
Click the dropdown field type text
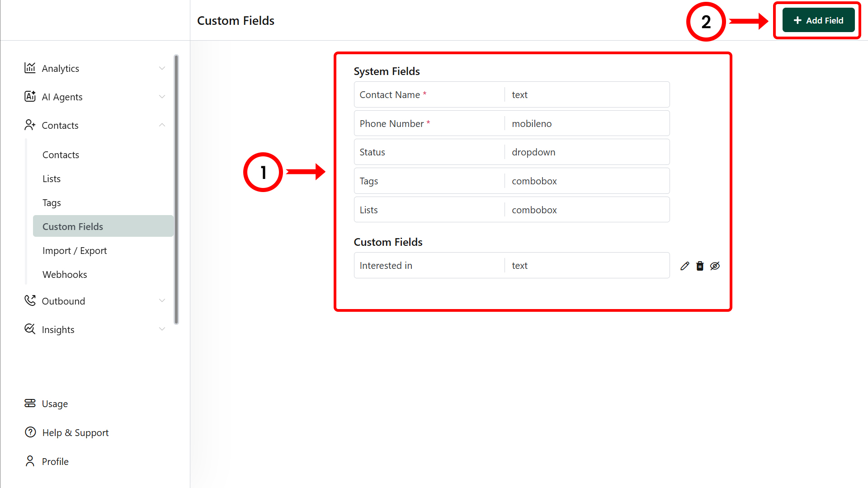[533, 152]
